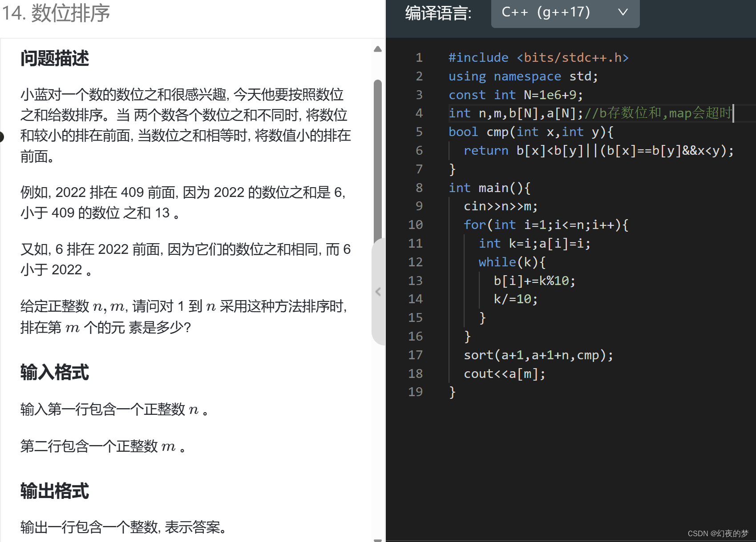
Task: Click code line 1 '#include <bits/stdc++.h>'
Action: point(538,58)
